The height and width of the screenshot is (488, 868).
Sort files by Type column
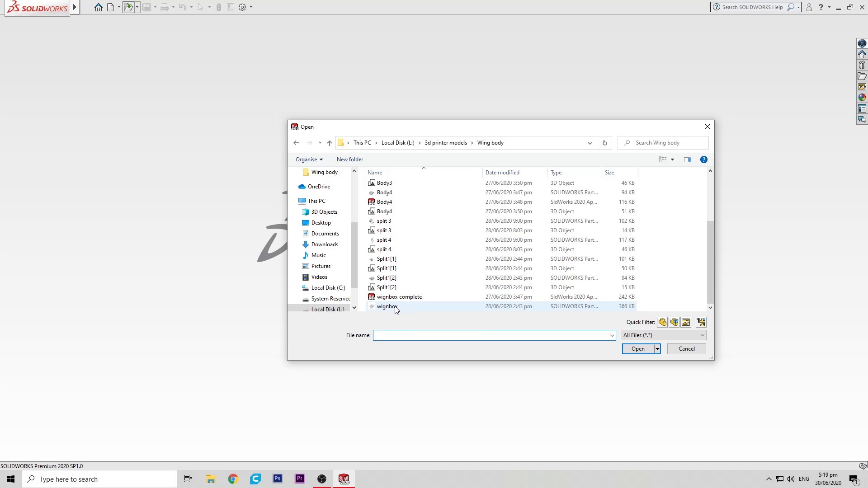[x=575, y=173]
